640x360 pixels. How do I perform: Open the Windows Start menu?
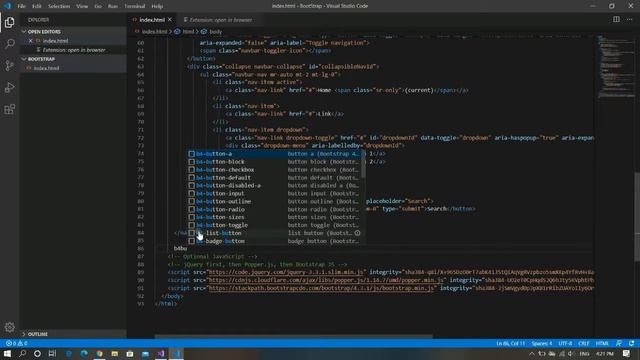pyautogui.click(x=7, y=353)
